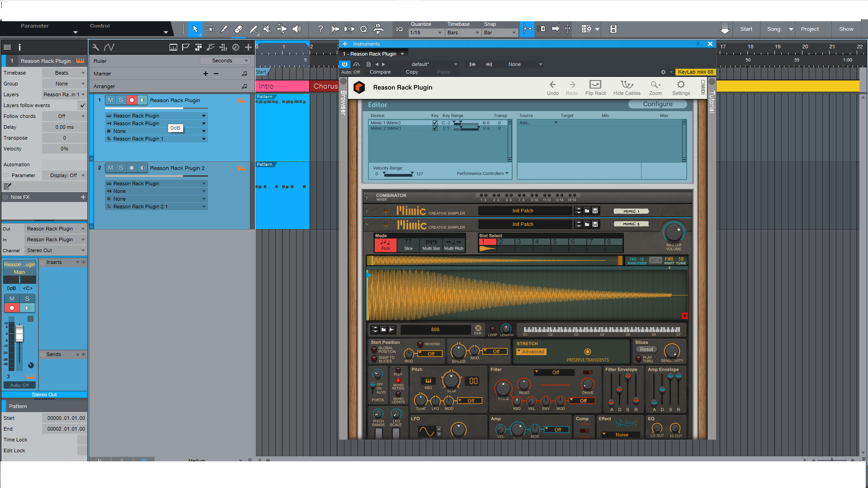Select the Eraser tool
The width and height of the screenshot is (868, 488).
click(x=239, y=29)
